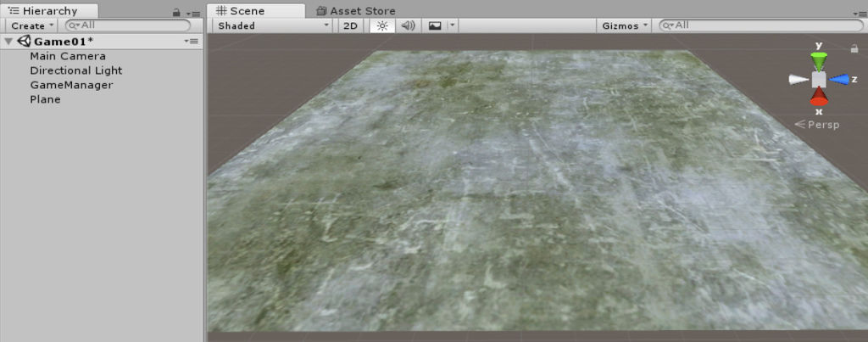The width and height of the screenshot is (868, 342).
Task: Open the Shaded draw mode dropdown
Action: coord(273,25)
